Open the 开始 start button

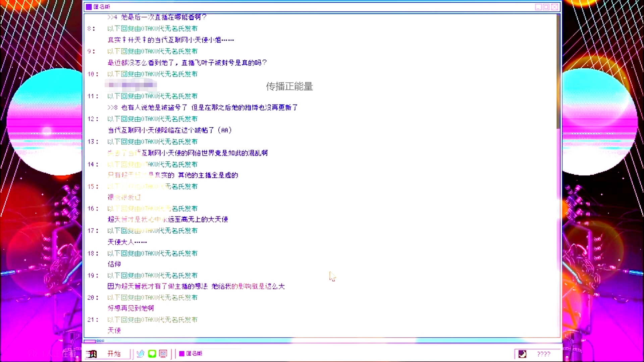click(114, 354)
